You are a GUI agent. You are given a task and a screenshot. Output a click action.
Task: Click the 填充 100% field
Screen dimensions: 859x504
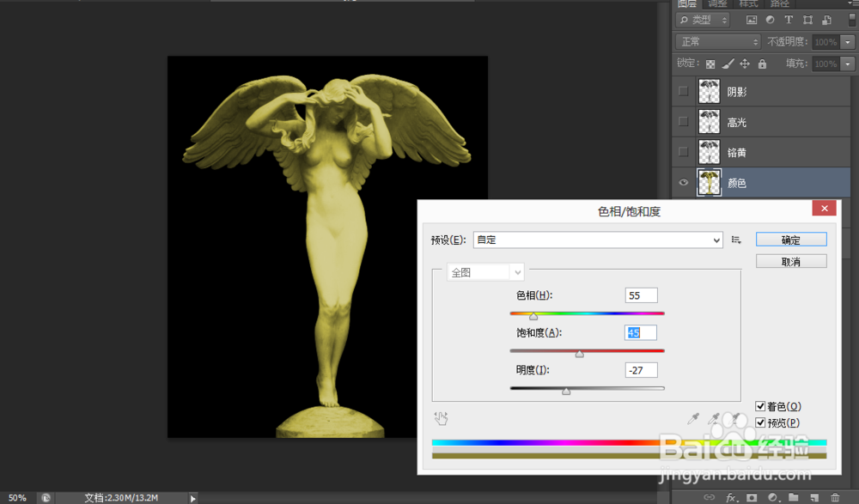pyautogui.click(x=826, y=64)
